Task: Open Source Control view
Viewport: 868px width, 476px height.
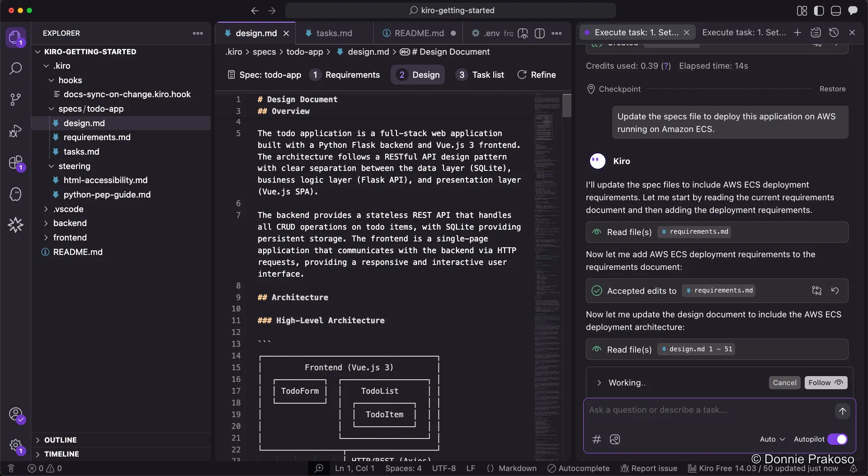Action: point(15,99)
